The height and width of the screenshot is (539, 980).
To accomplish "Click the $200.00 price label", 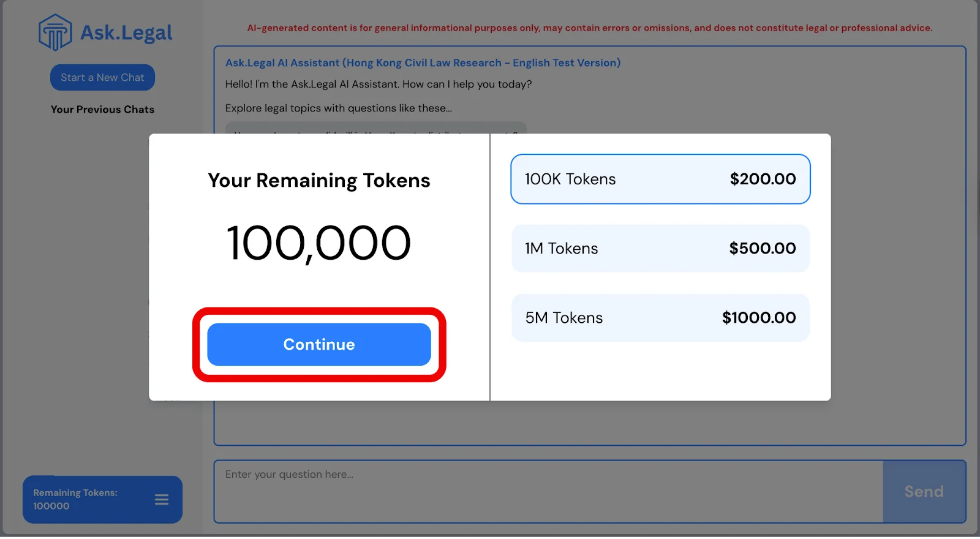I will click(x=763, y=179).
